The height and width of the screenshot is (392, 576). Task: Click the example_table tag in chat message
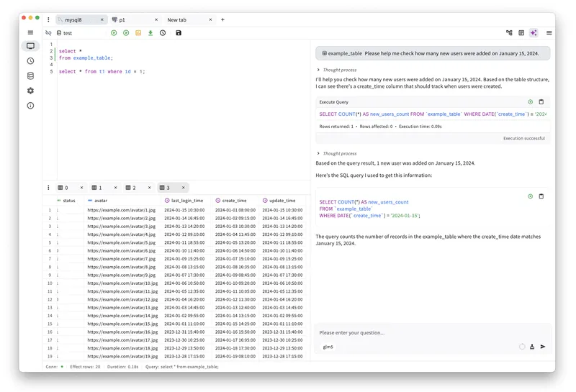tap(342, 53)
